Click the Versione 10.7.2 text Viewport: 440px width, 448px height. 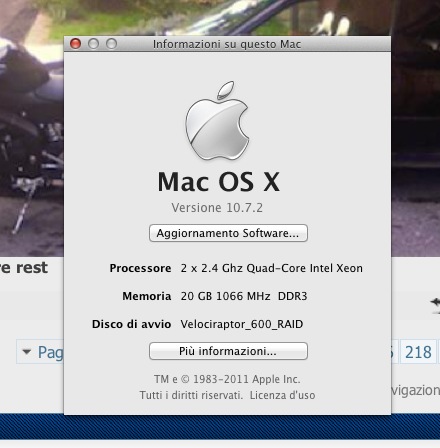coord(217,208)
